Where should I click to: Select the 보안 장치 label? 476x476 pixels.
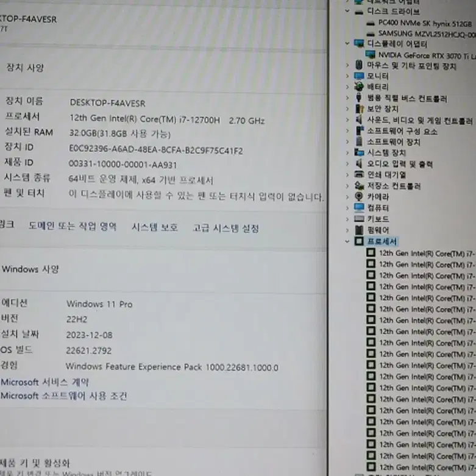[383, 108]
